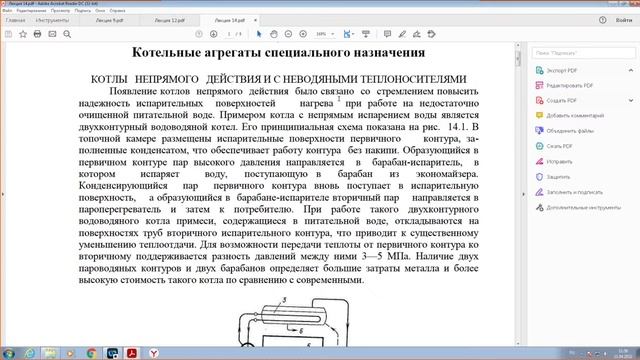This screenshot has height=360, width=640.
Task: Zoom out with the minus circle icon
Action: click(x=288, y=34)
